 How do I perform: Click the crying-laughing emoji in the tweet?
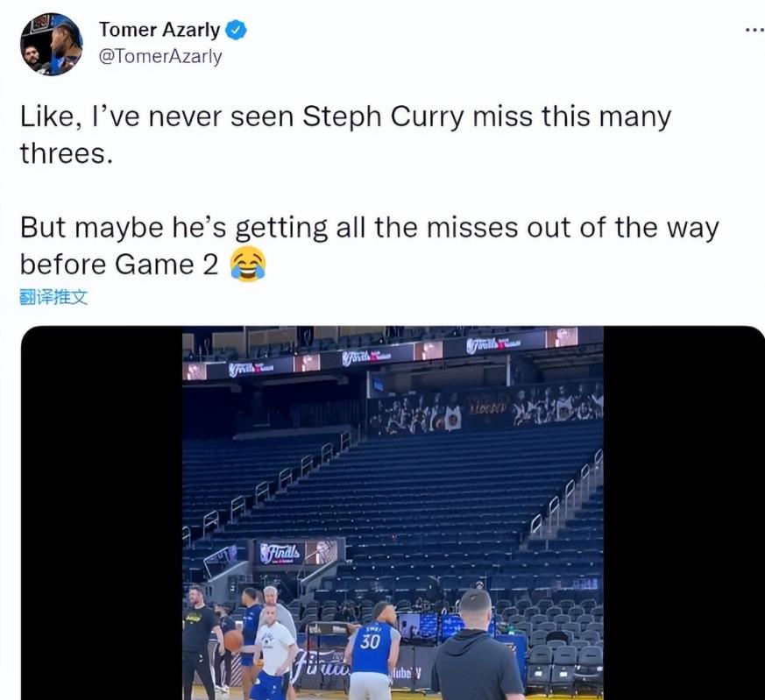[x=248, y=264]
